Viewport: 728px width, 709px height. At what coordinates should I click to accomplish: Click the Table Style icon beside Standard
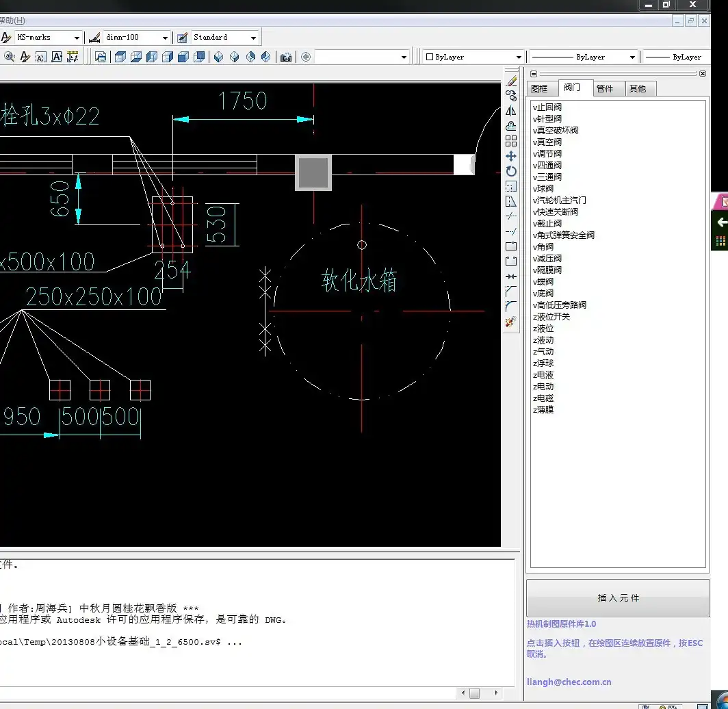pyautogui.click(x=183, y=37)
